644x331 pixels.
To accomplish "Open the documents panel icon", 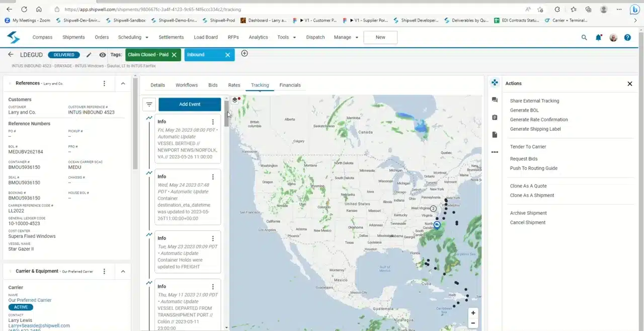I will (x=495, y=134).
